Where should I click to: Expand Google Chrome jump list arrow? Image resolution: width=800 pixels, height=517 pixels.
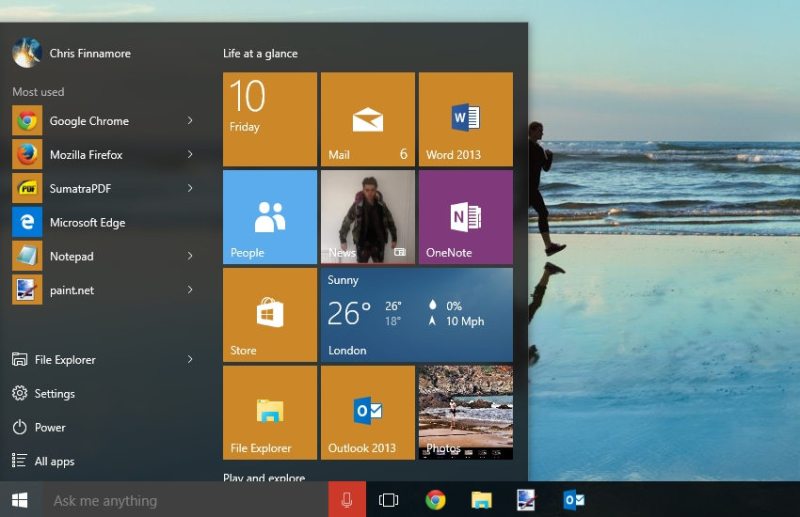[x=190, y=120]
